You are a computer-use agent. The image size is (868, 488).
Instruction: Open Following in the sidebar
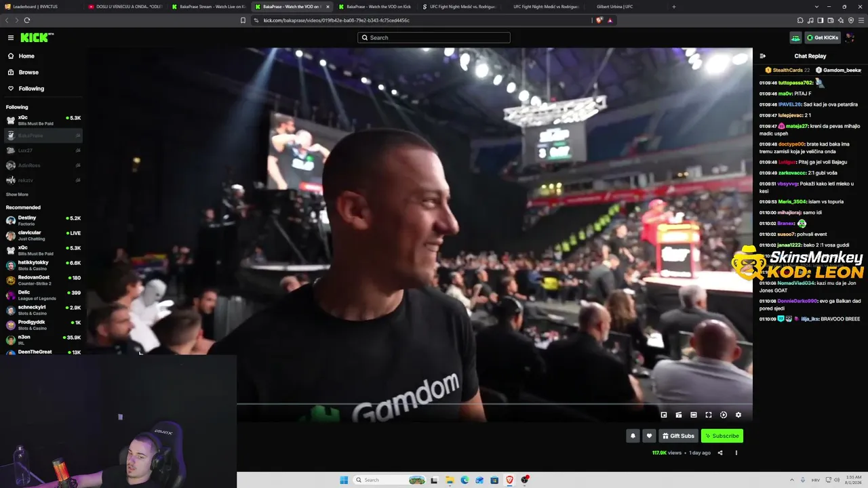point(31,89)
